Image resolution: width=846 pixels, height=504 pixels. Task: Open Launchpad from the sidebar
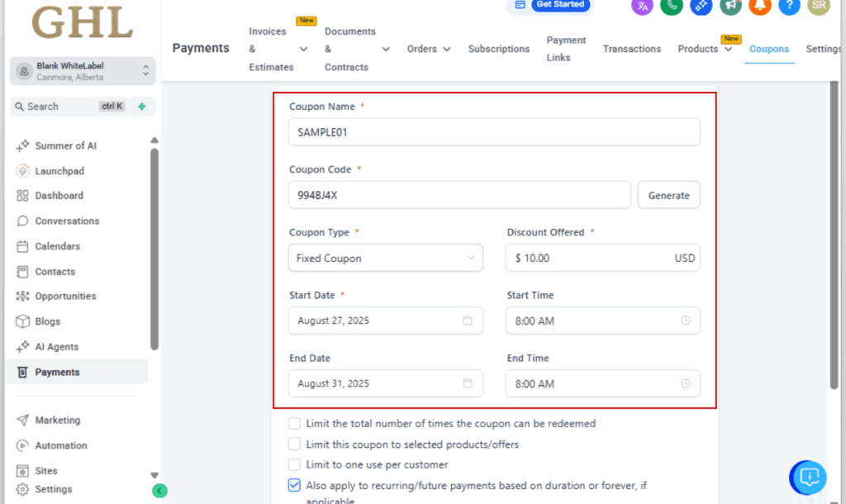tap(59, 171)
